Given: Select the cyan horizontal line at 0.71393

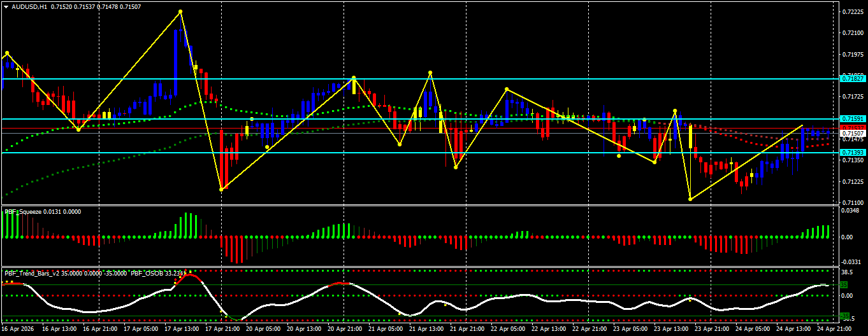Looking at the screenshot, I should tap(419, 153).
